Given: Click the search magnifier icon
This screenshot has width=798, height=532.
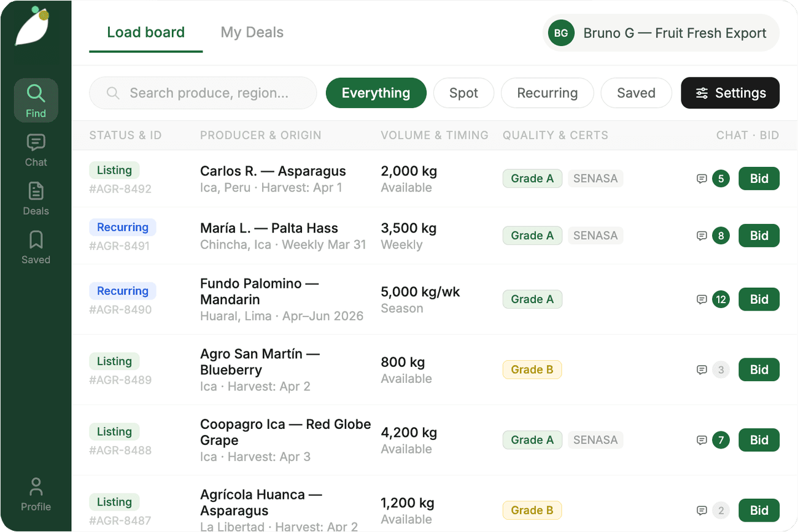Looking at the screenshot, I should 112,93.
